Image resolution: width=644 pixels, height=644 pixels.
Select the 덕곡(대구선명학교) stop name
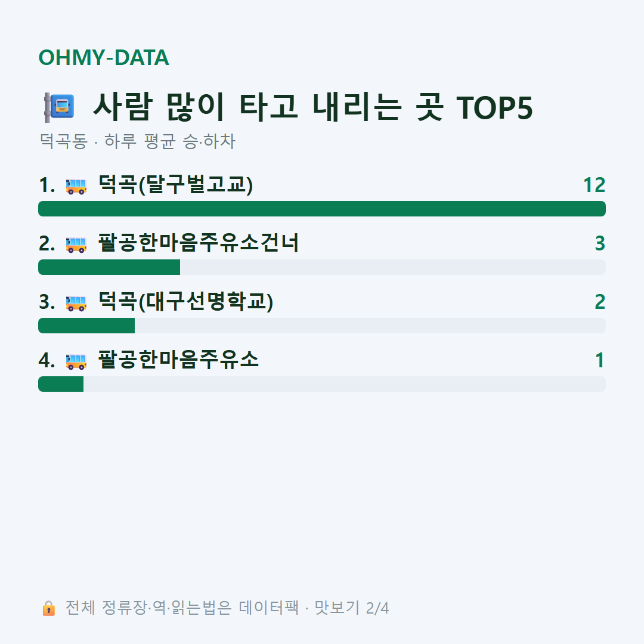coord(185,302)
